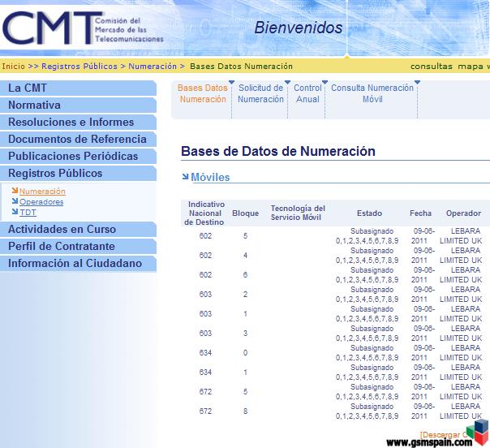Click Bloque value 6 in a 602 row
The width and height of the screenshot is (490, 448).
(x=245, y=275)
